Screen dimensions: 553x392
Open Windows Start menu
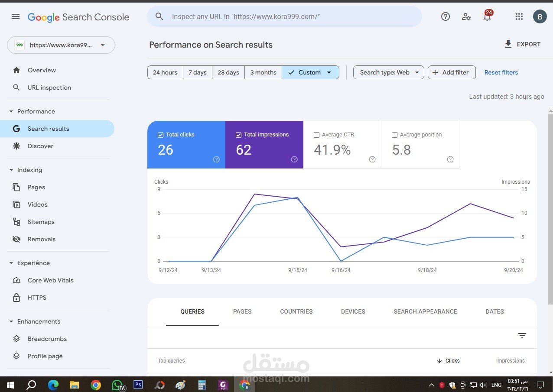click(x=10, y=384)
